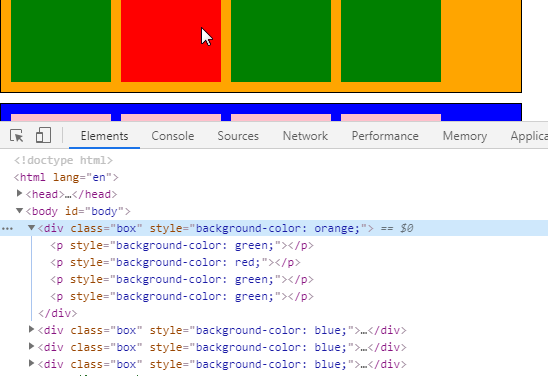Collapse the orange box div node
Image resolution: width=548 pixels, height=376 pixels.
31,228
